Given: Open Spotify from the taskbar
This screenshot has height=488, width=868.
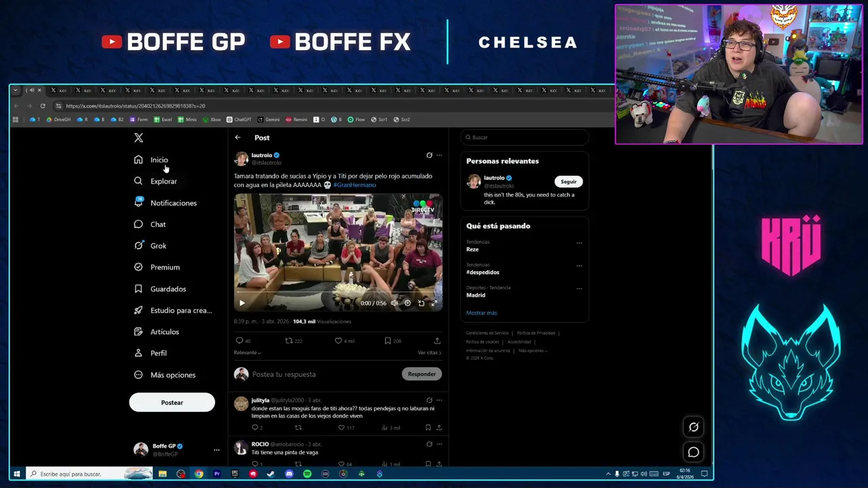Looking at the screenshot, I should coord(307,474).
